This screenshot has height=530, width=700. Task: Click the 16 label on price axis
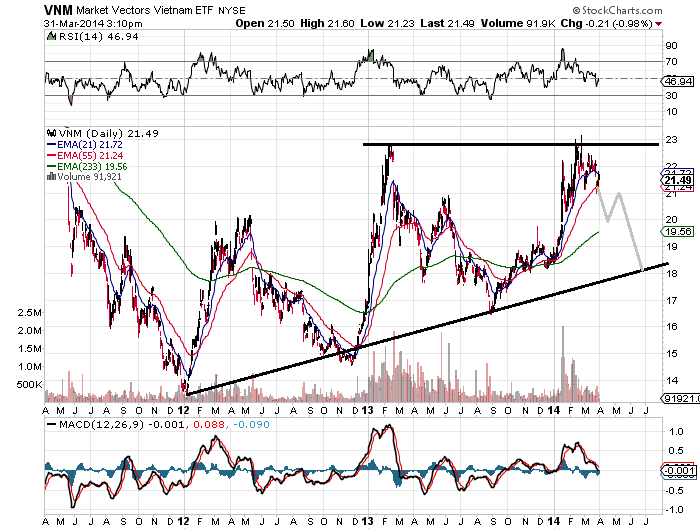(x=671, y=326)
